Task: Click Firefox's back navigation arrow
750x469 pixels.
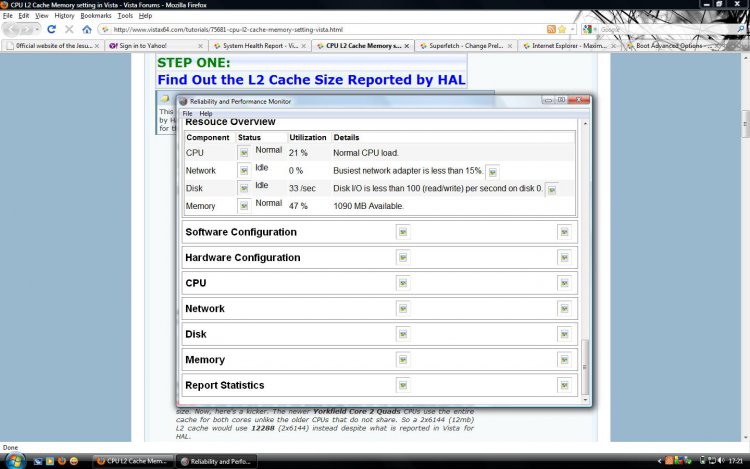Action: [11, 29]
